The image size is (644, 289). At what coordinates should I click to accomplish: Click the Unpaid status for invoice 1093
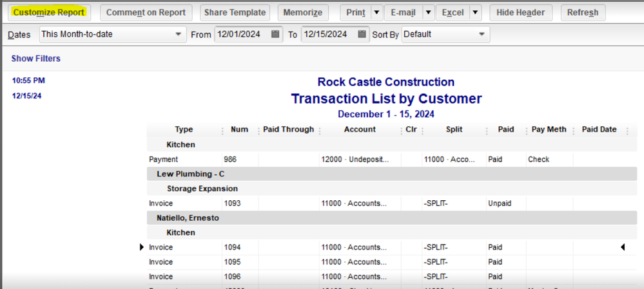point(500,203)
